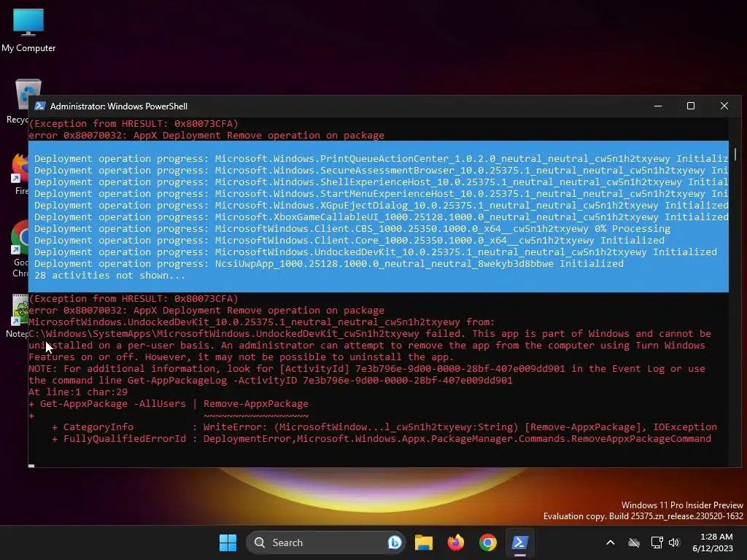The image size is (747, 560).
Task: Click the 'Microsoft.Windows.PrintQueueActionCenter' progress line
Action: click(381, 158)
